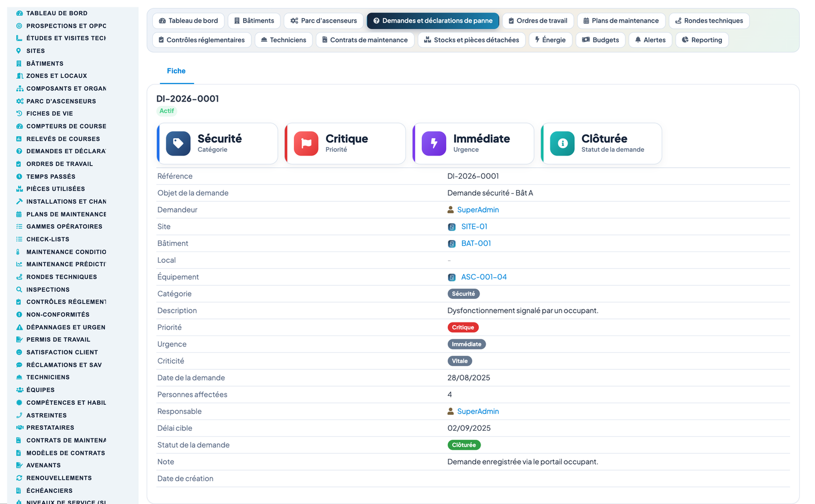
Task: Click the record icon next to SITE-01
Action: 452,227
